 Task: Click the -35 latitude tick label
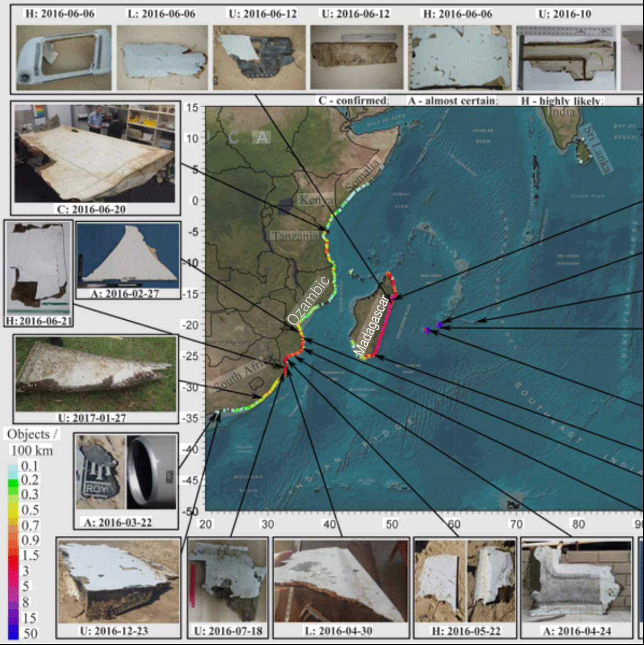190,418
